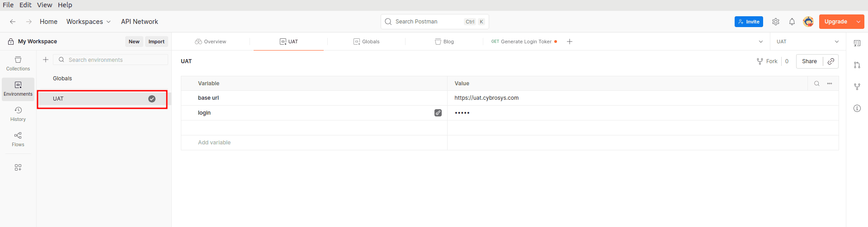The height and width of the screenshot is (227, 868).
Task: Expand the Workspaces dropdown
Action: tap(89, 22)
